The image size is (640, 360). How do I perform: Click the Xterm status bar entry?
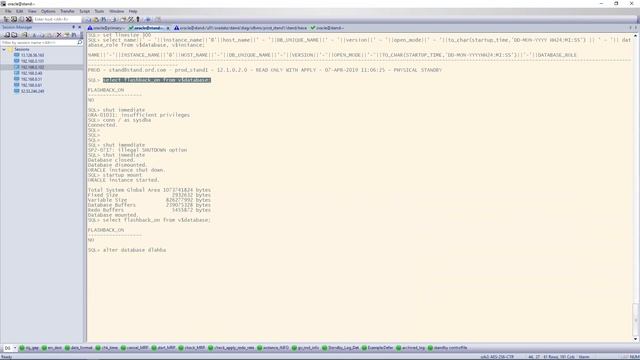[584, 357]
